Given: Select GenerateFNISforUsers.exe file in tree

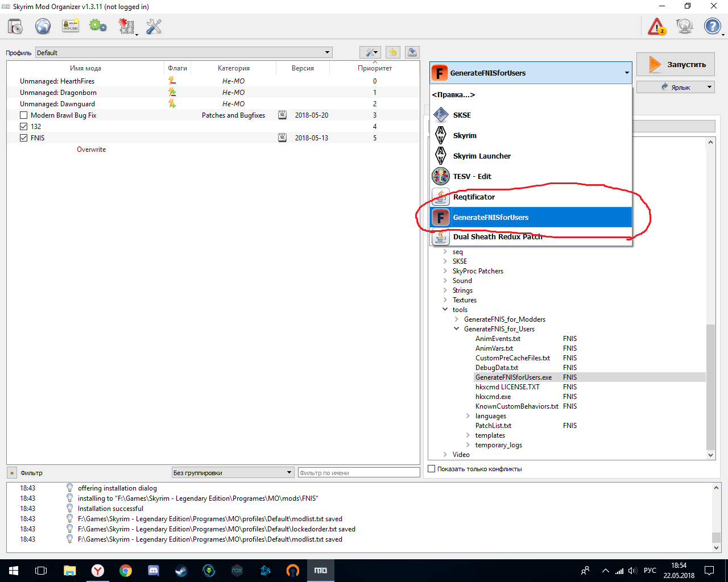Looking at the screenshot, I should point(514,377).
